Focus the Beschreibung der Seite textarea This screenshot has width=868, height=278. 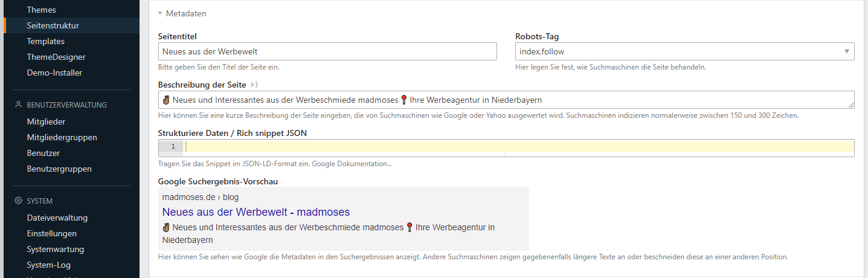(x=505, y=100)
